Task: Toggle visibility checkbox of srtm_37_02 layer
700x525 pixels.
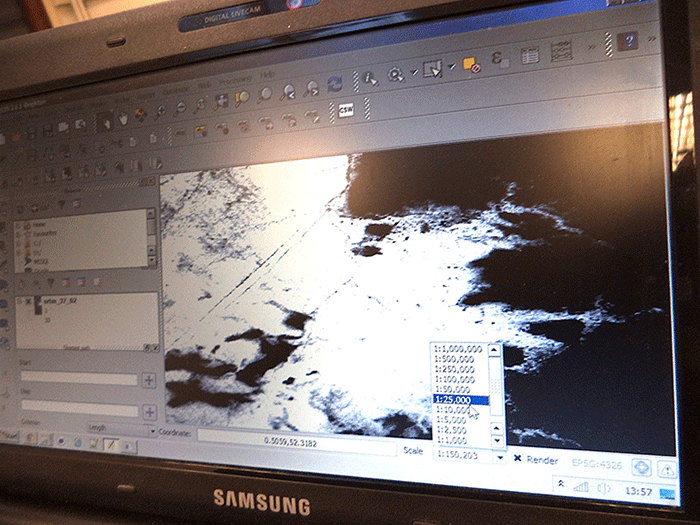Action: click(x=27, y=301)
